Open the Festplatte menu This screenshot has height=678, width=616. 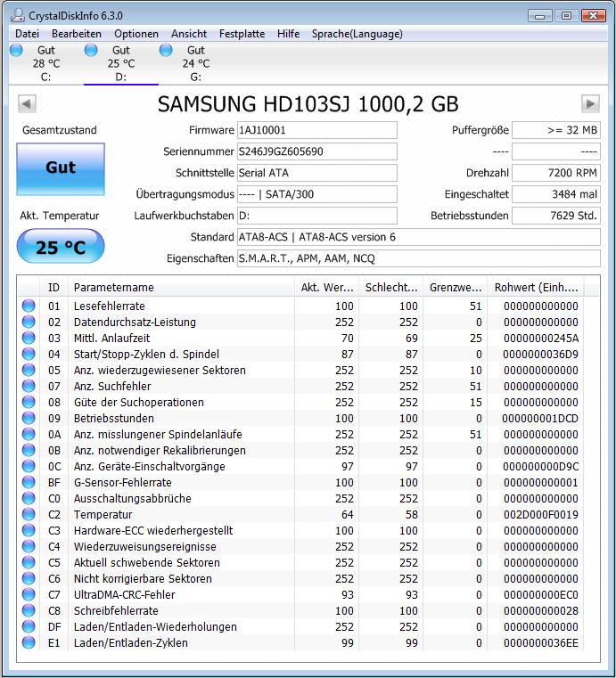[x=242, y=34]
